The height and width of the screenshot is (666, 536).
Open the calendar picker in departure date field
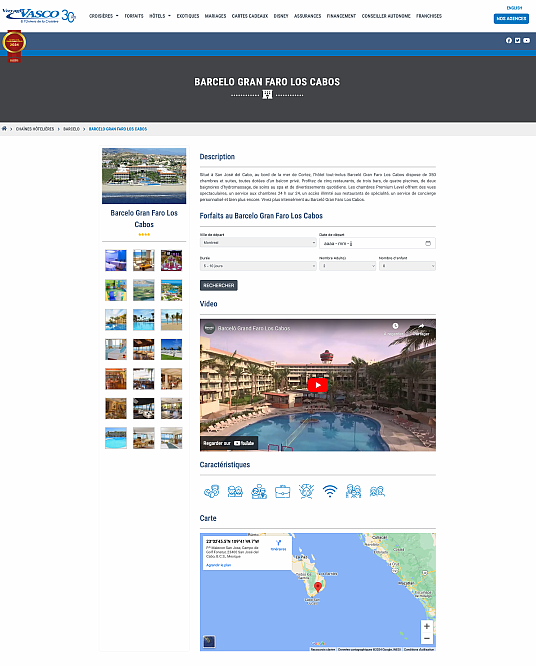428,243
